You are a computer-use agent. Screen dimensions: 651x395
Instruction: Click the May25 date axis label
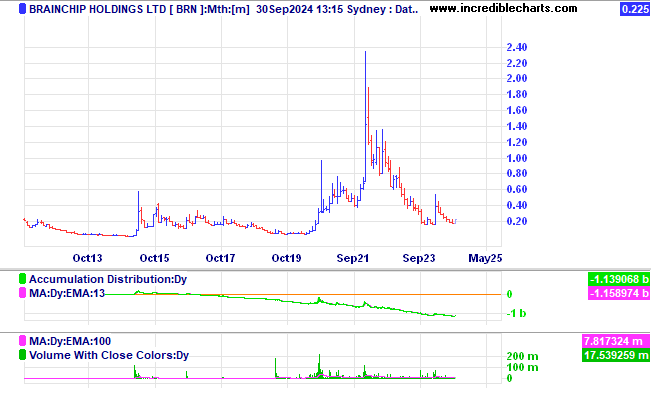(x=485, y=258)
